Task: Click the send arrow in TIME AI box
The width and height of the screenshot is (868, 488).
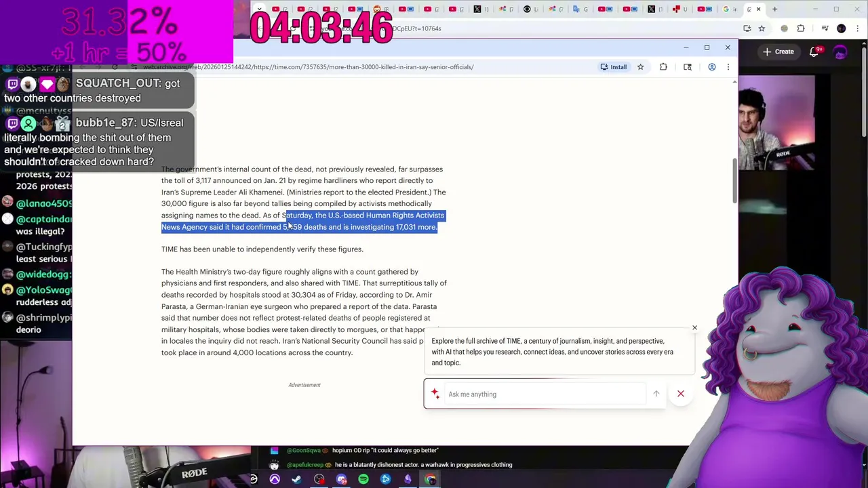Action: coord(656,394)
